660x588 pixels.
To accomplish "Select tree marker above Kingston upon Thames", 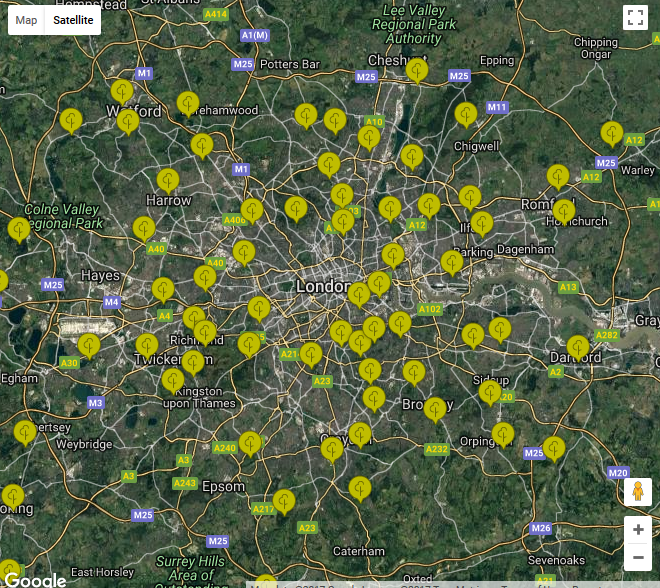I will [x=173, y=381].
